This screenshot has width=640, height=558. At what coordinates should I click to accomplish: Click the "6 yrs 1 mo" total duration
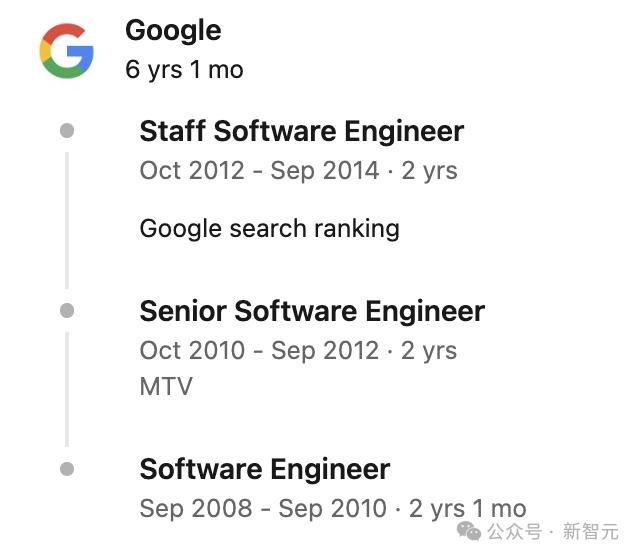pyautogui.click(x=184, y=69)
